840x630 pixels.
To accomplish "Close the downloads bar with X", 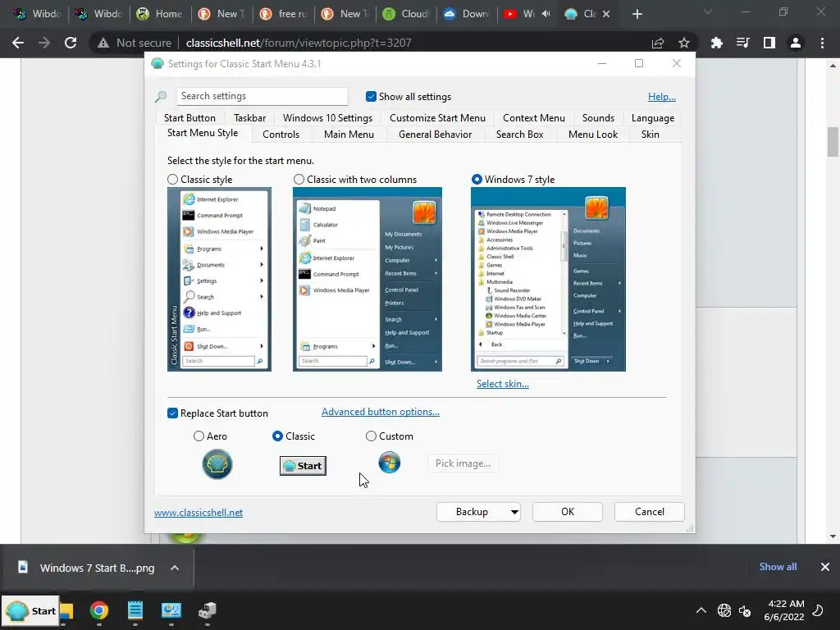I will (x=825, y=567).
